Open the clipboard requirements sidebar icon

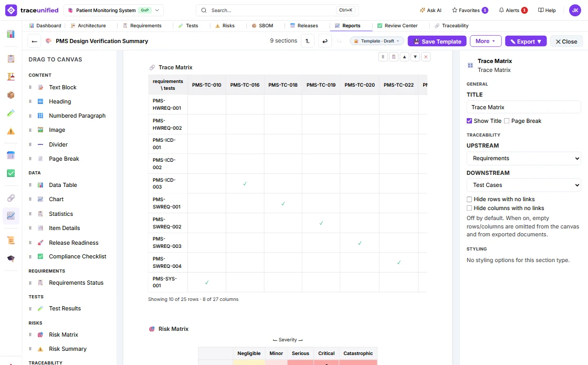point(11,58)
